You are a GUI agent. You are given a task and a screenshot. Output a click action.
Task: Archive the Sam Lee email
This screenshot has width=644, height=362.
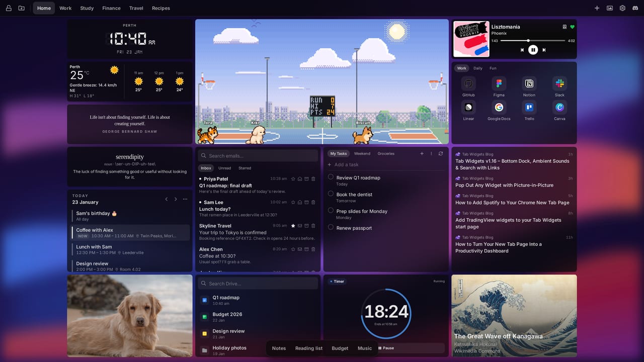[x=306, y=202]
